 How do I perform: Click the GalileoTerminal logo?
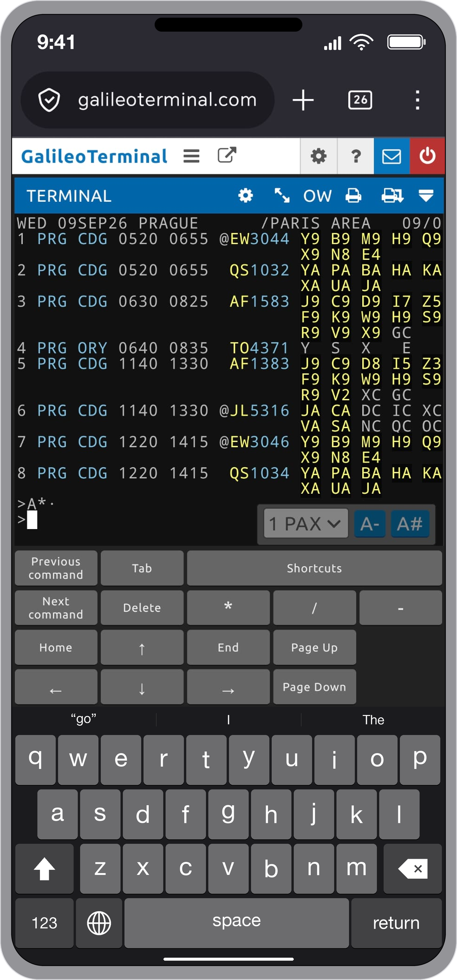coord(94,156)
